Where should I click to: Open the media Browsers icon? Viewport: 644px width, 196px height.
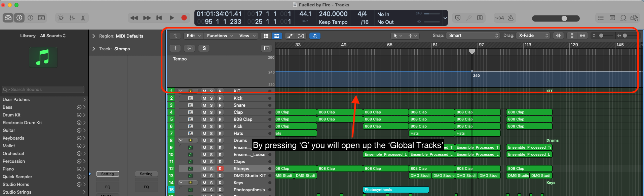point(635,18)
